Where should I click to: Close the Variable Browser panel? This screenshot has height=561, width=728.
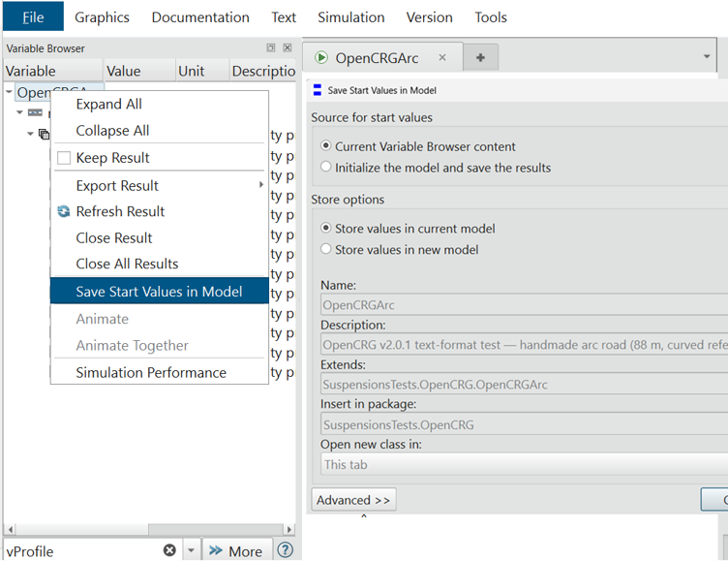pyautogui.click(x=288, y=47)
